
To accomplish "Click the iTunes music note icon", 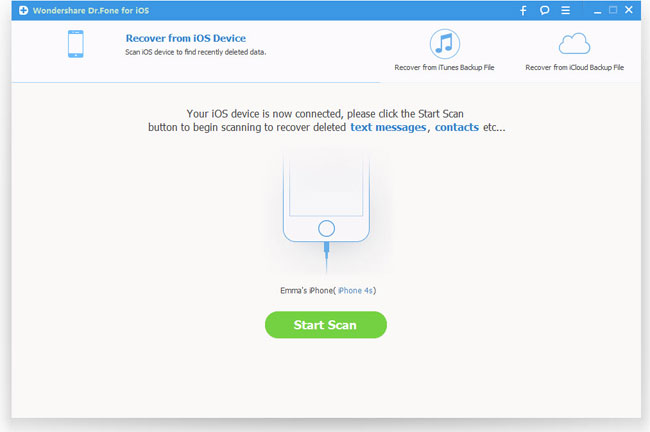I will 444,44.
